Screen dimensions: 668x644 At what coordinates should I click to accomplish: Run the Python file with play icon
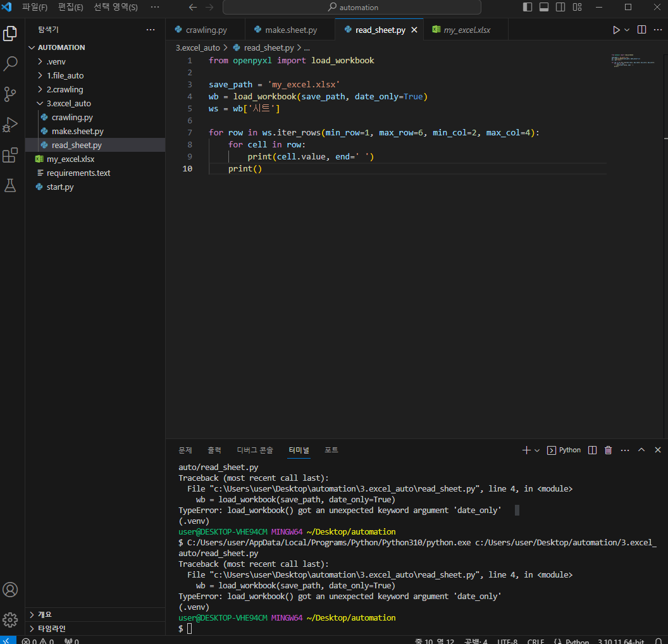click(x=616, y=30)
